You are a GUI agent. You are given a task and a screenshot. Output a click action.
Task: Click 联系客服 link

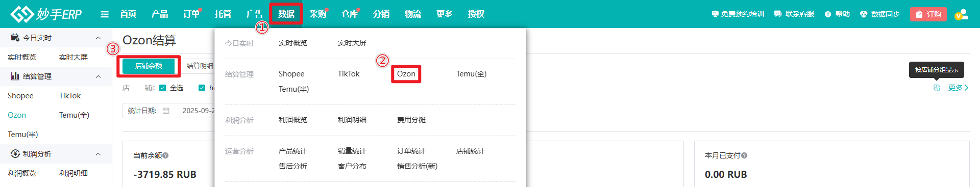(794, 14)
